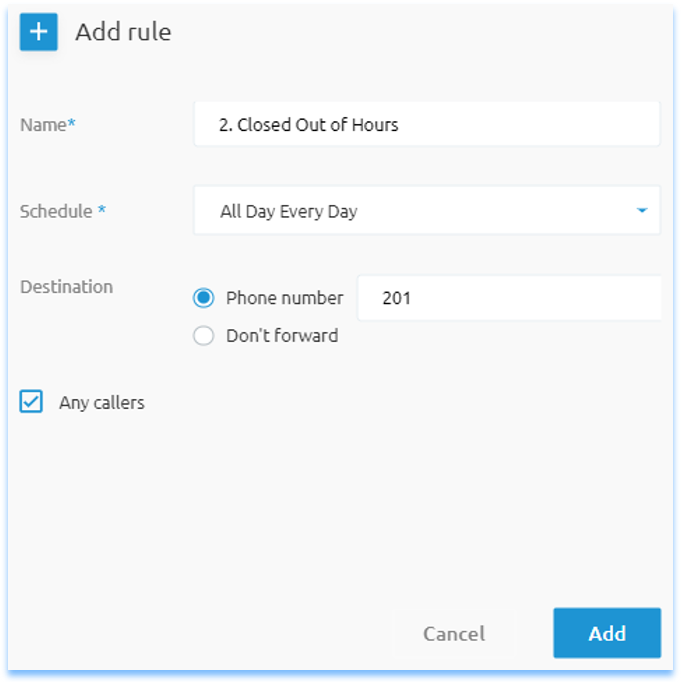Click the Name field label
683x682 pixels.
[43, 125]
